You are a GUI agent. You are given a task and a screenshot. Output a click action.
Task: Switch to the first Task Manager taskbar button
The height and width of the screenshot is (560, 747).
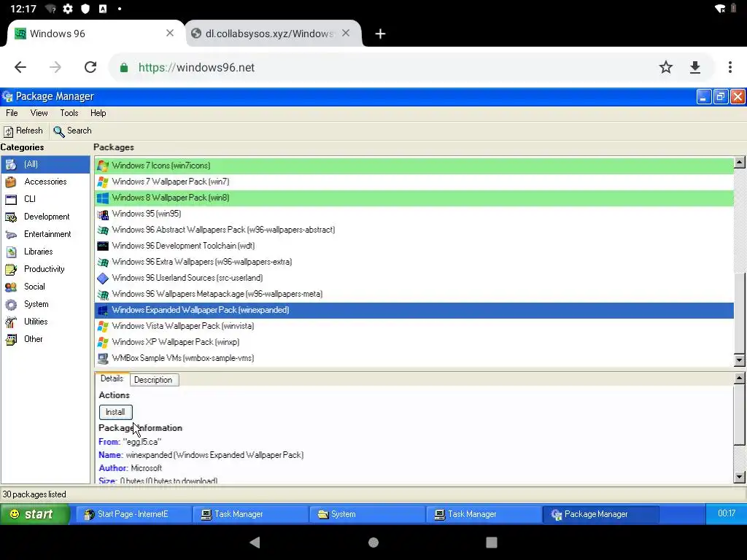[x=250, y=514]
